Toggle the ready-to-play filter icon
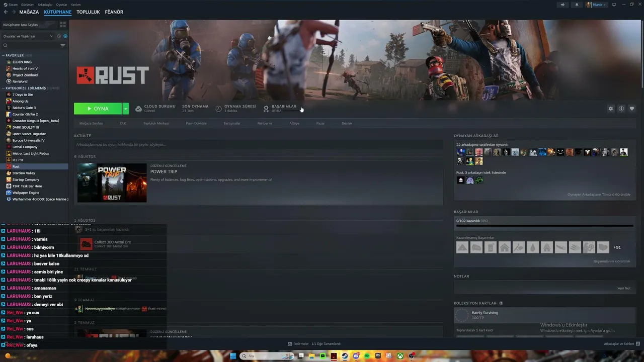 pyautogui.click(x=65, y=36)
